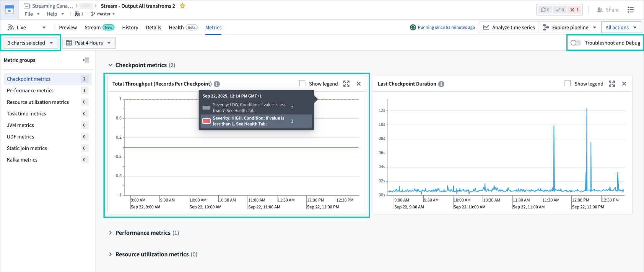The height and width of the screenshot is (272, 644).
Task: Expand Last Checkpoint Duration chart to fullscreen
Action: [x=612, y=84]
